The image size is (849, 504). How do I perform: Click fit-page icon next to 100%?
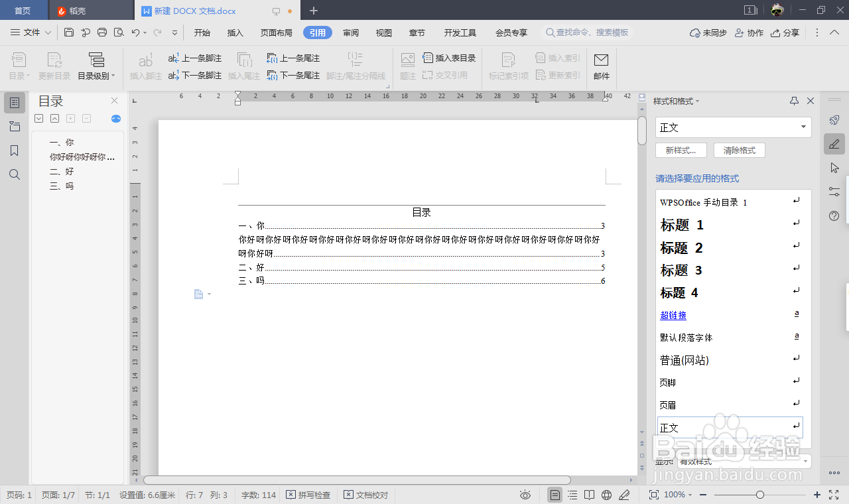pos(653,495)
